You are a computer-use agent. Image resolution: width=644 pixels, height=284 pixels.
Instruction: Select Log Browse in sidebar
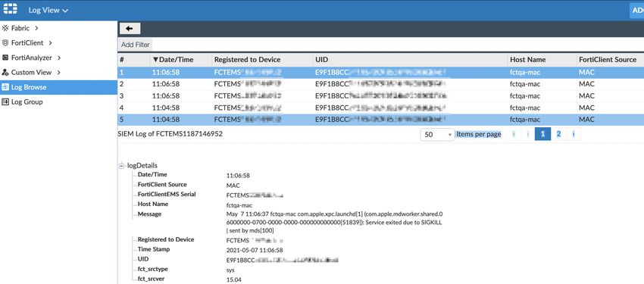(58, 87)
